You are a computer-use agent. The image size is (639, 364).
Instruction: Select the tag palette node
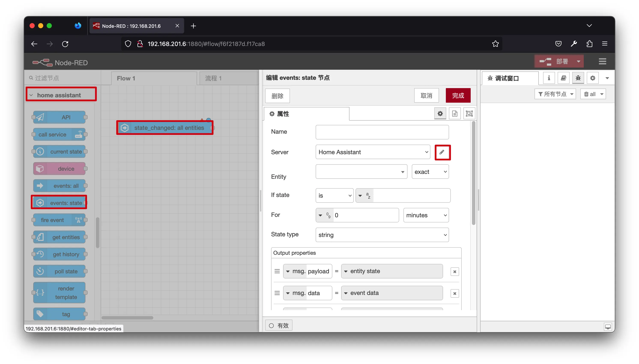tap(59, 314)
